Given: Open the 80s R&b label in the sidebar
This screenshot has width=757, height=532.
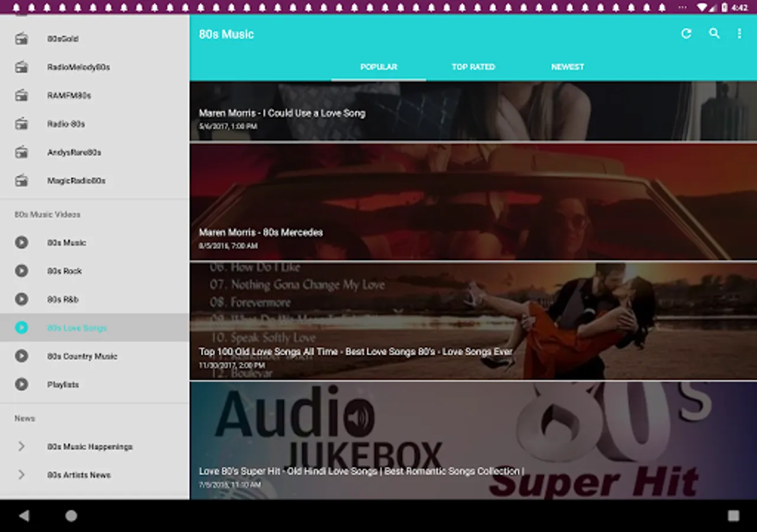Looking at the screenshot, I should (x=63, y=299).
